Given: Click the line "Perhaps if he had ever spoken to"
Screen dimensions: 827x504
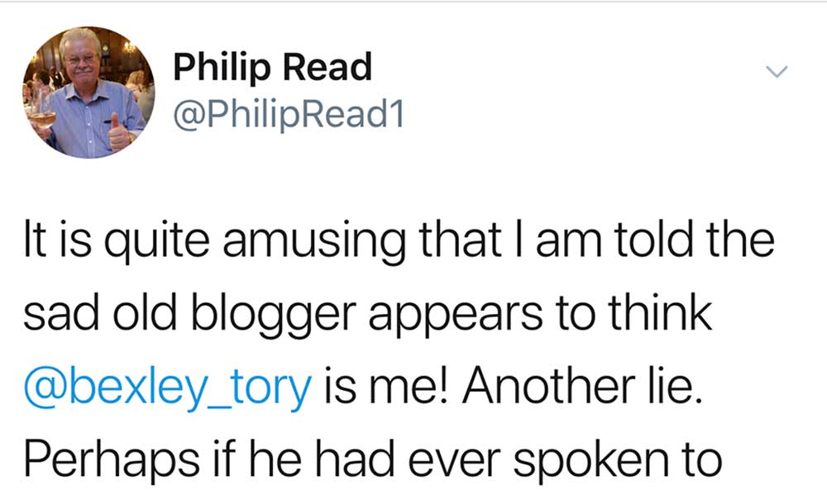Looking at the screenshot, I should tap(372, 459).
